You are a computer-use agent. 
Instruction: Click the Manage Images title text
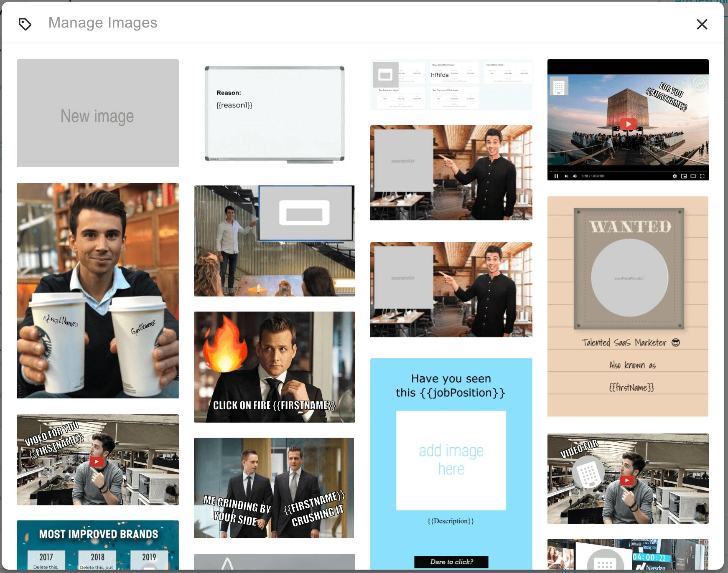pos(103,23)
